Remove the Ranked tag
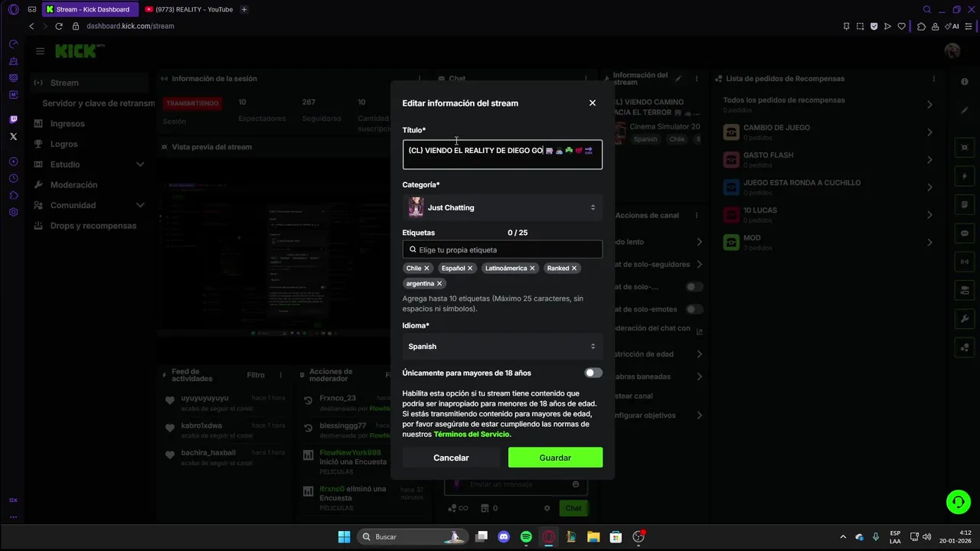Screen dimensions: 980x551 [574, 269]
